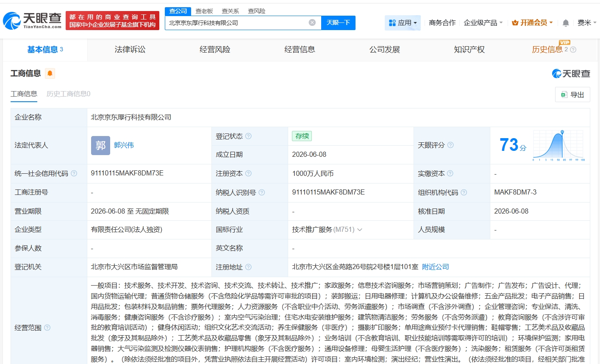Click the 天眼评分 distribution chart
600x364 pixels.
558,145
